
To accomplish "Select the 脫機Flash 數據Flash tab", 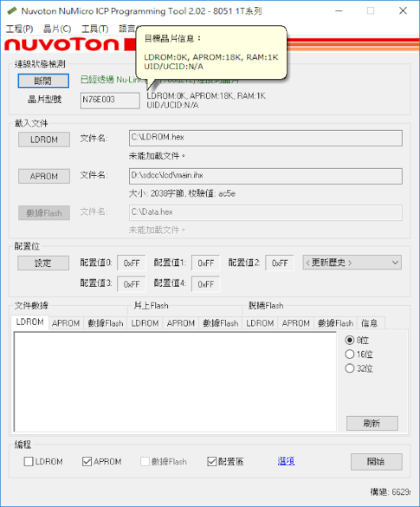I will [x=335, y=323].
